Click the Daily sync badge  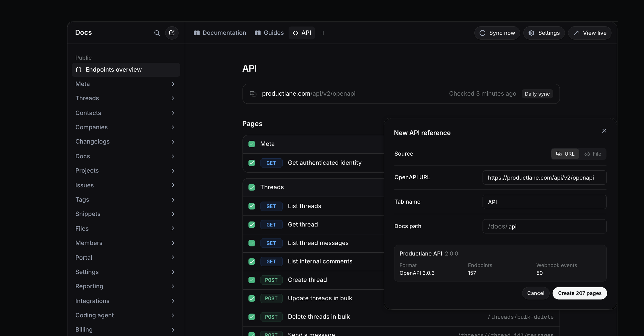pyautogui.click(x=537, y=94)
